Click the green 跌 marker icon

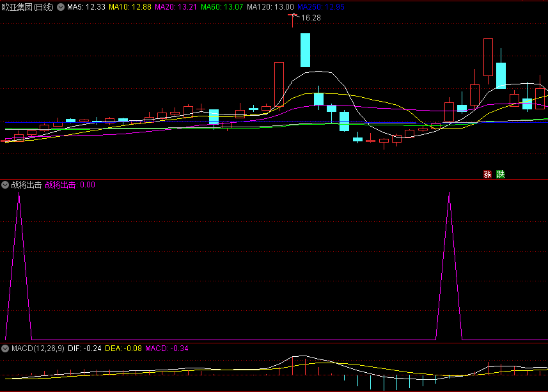click(x=500, y=174)
